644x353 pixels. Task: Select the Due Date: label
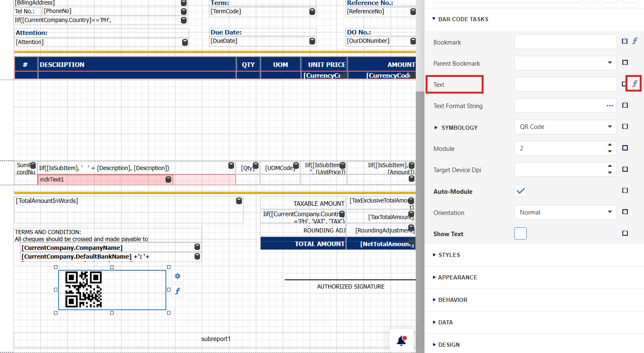263,32
